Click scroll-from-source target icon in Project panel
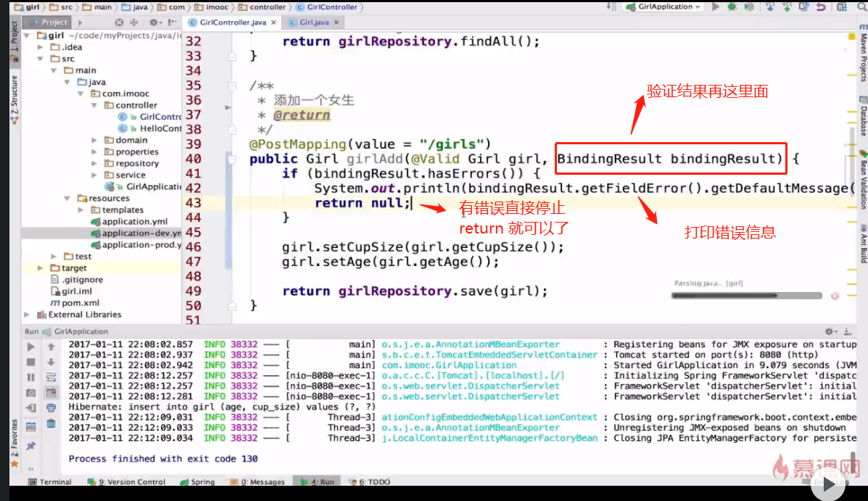 pos(119,22)
